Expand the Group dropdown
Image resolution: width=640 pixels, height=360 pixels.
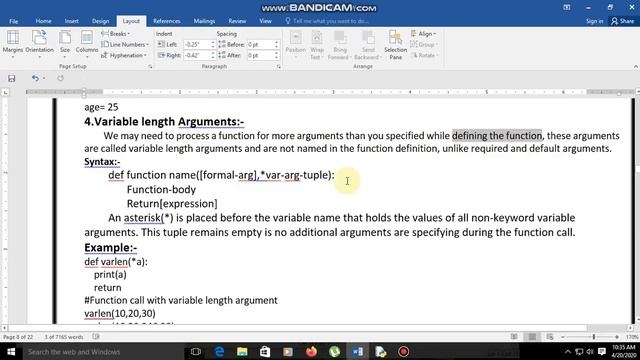coord(423,44)
